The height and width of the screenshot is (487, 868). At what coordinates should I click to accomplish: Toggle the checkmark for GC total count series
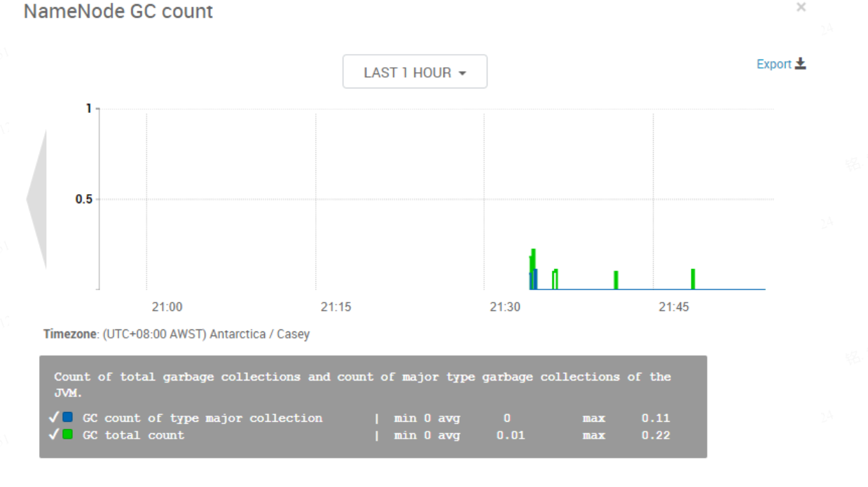pyautogui.click(x=54, y=435)
